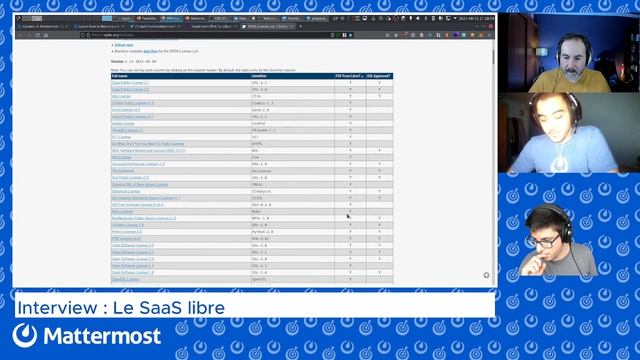Image resolution: width=640 pixels, height=360 pixels.
Task: Open the zlib License link
Action: tap(121, 96)
